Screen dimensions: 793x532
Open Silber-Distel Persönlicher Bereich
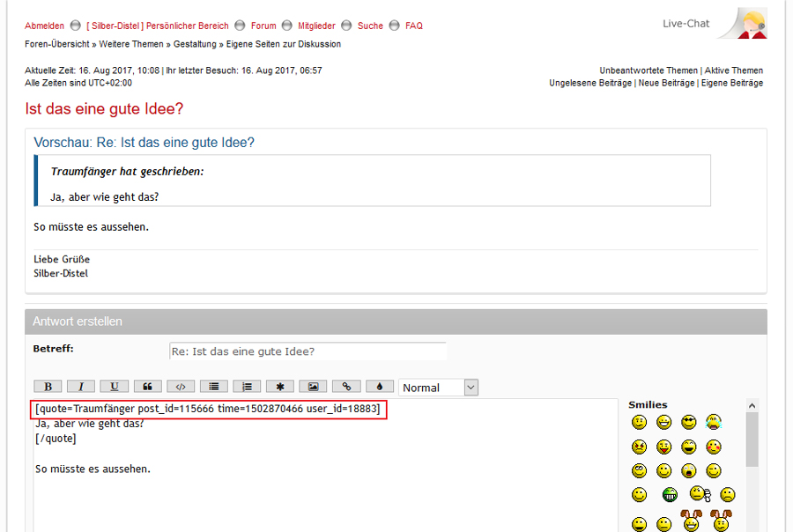pos(158,26)
